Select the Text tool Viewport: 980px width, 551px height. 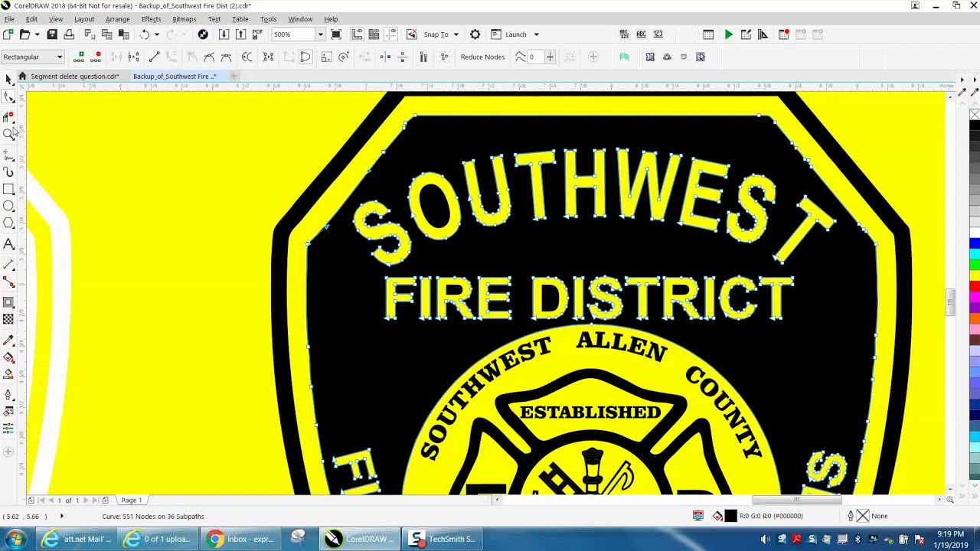pyautogui.click(x=8, y=244)
